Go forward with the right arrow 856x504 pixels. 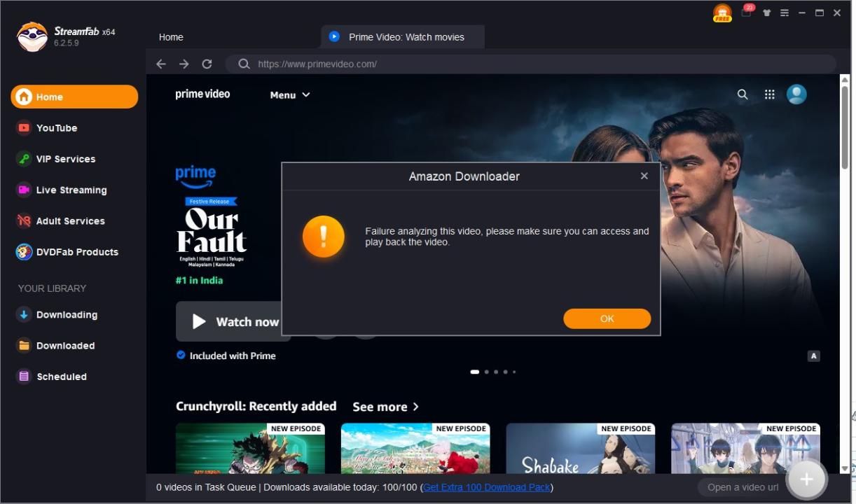(x=184, y=64)
